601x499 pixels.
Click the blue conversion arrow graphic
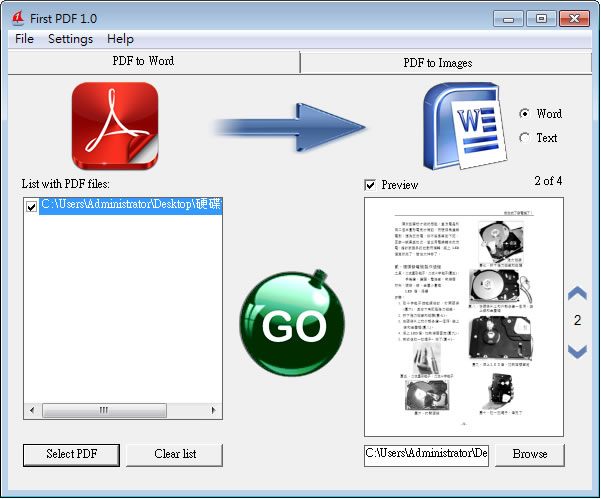[289, 127]
